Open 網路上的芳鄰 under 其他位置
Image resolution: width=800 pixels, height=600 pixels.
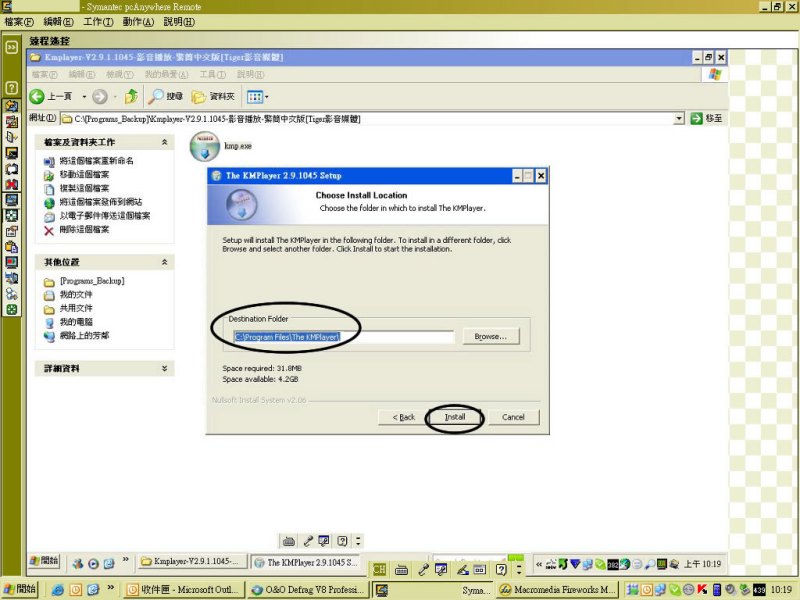point(84,336)
